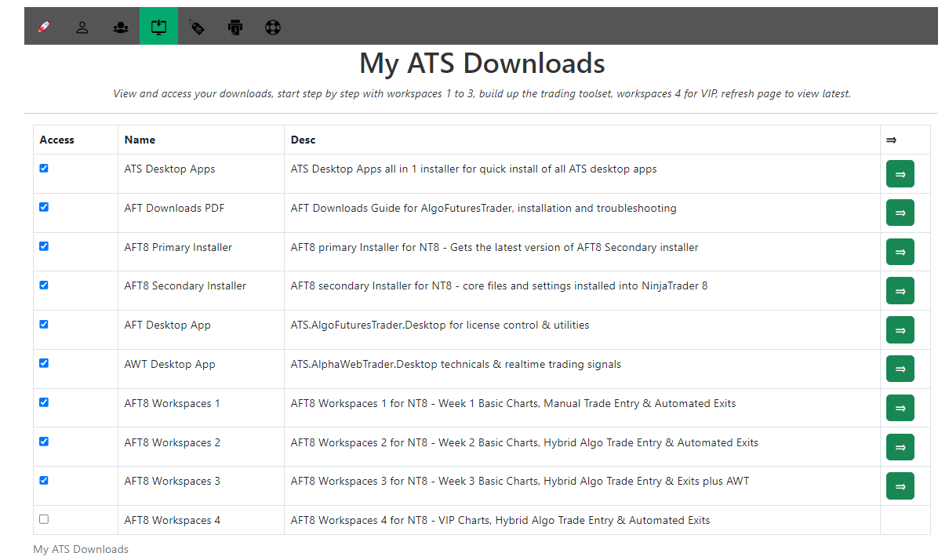This screenshot has width=938, height=560.
Task: Toggle access checkbox for AFT8 Primary Installer
Action: coord(44,246)
